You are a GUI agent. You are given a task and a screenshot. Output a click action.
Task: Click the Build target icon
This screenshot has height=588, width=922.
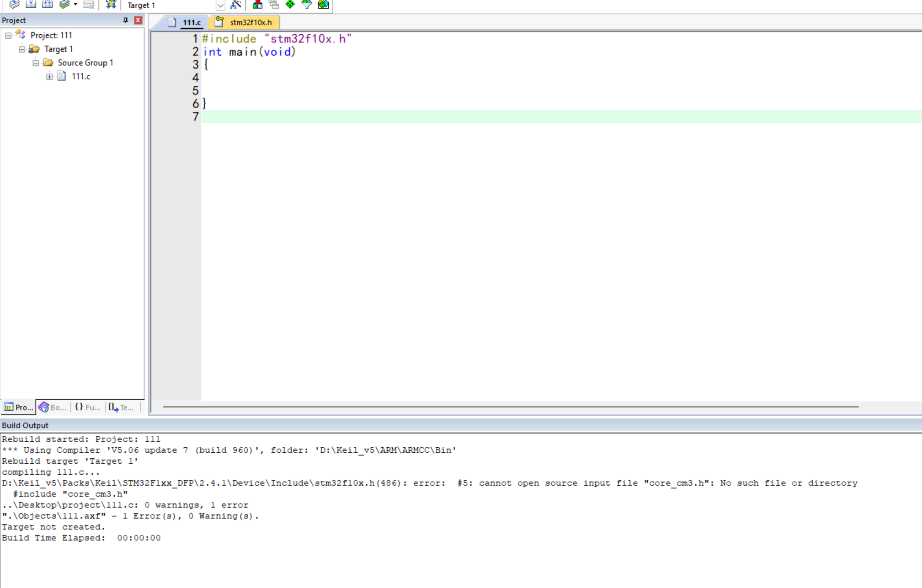[31, 5]
